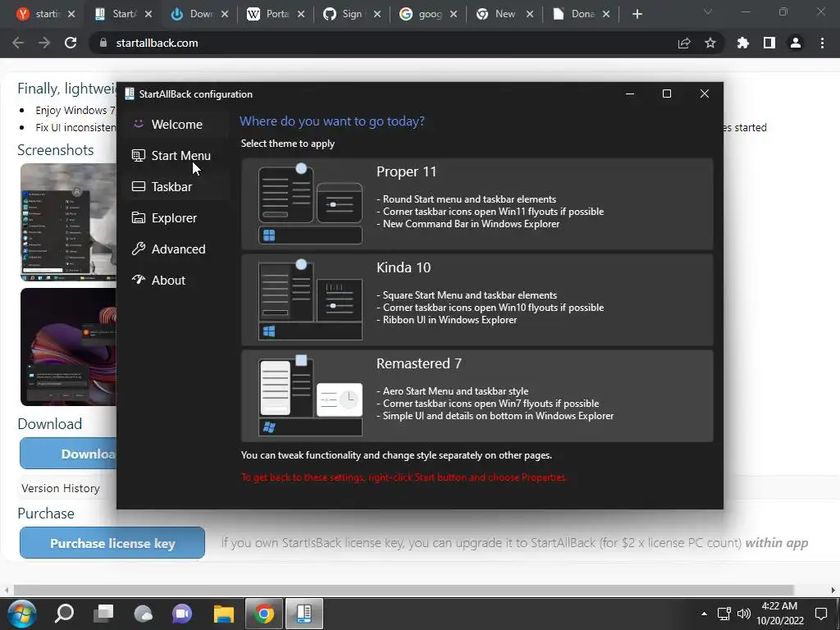Open the Windows Start button
This screenshot has width=840, height=630.
pos(22,614)
